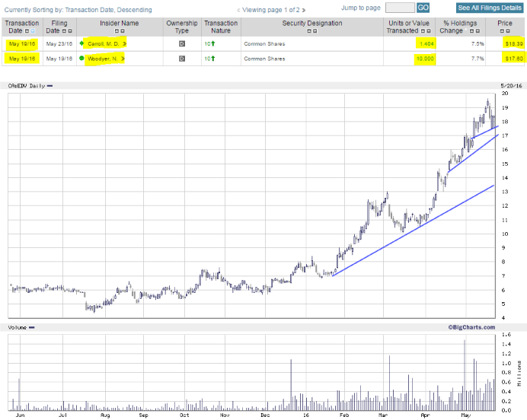Click green circle marker beside Woodyer, N.

pyautogui.click(x=81, y=58)
